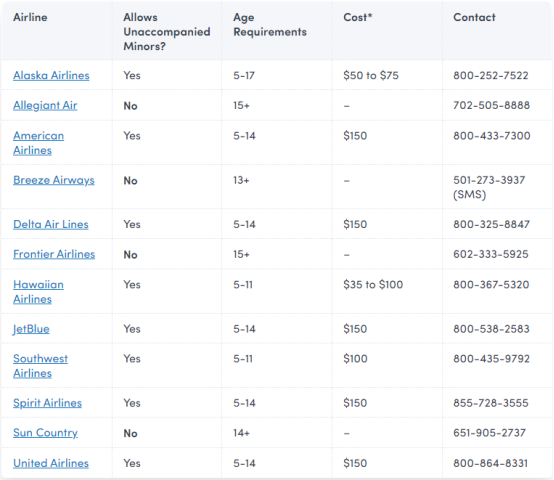Open the American Airlines link

click(x=39, y=143)
